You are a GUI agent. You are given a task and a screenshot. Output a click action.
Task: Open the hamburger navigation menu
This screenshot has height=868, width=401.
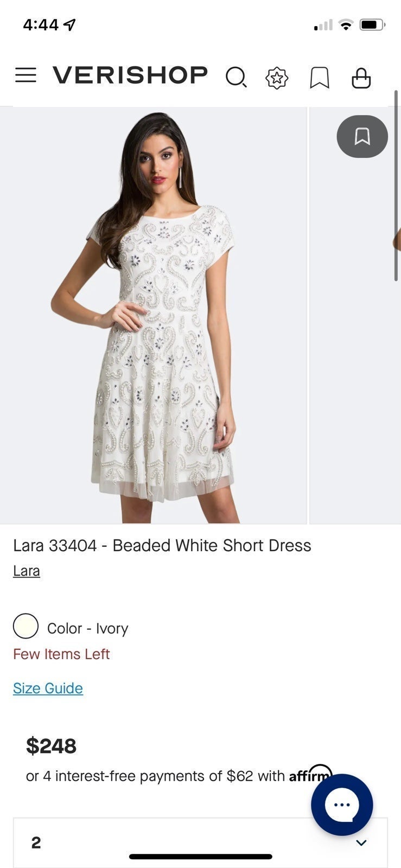26,75
